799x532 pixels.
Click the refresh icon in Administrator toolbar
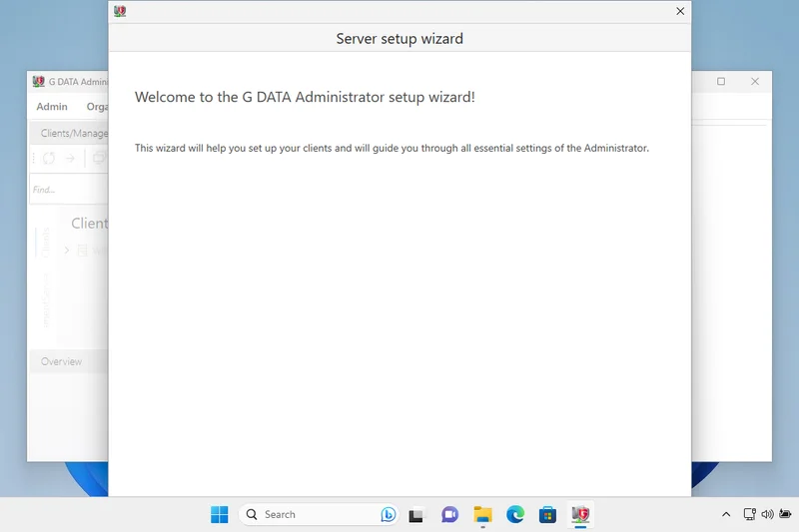(49, 159)
